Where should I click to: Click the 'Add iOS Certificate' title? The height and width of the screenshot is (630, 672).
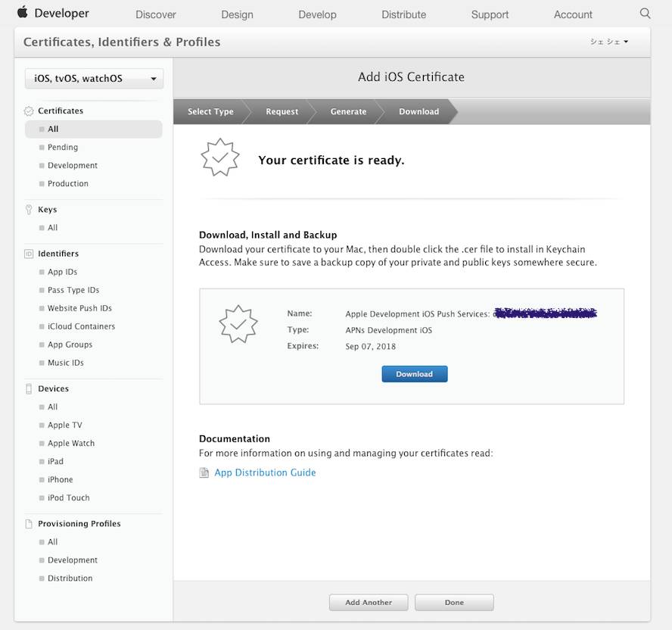(411, 76)
